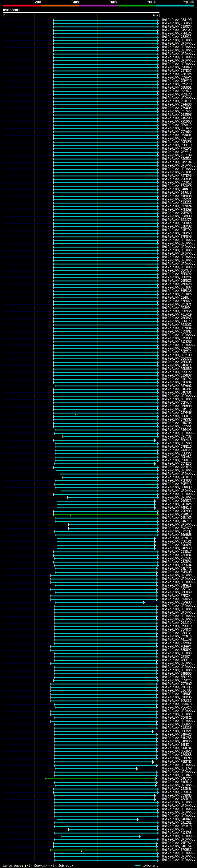
Task: Click the UniRef100_Q7RE15 label
Action: tap(176, 446)
